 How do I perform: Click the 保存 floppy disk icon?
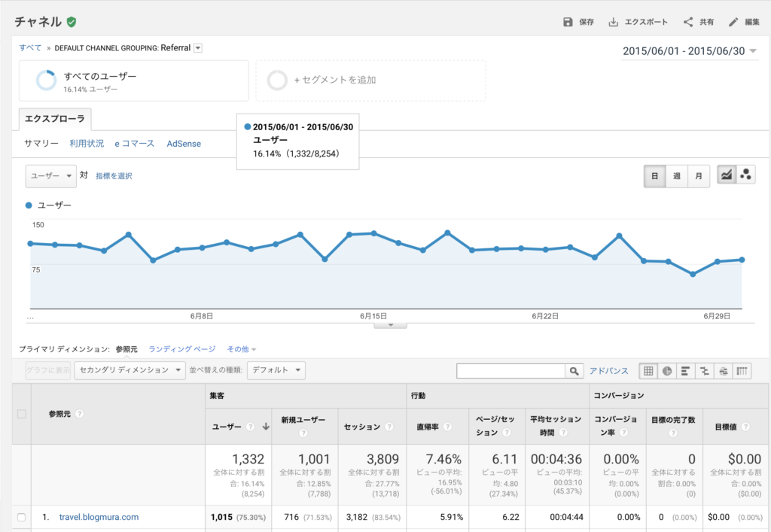[568, 22]
